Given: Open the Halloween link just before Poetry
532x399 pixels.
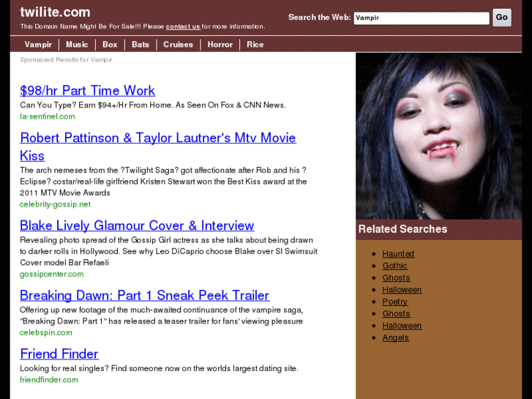Looking at the screenshot, I should (402, 290).
